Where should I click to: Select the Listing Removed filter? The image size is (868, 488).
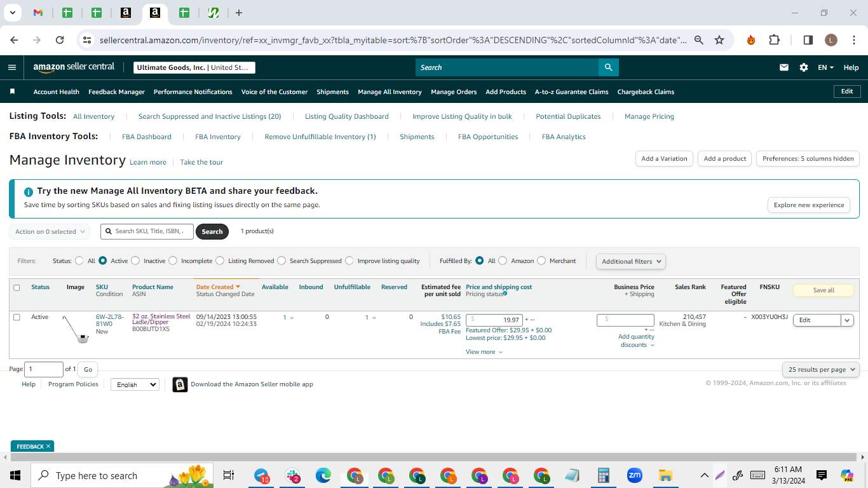tap(220, 261)
